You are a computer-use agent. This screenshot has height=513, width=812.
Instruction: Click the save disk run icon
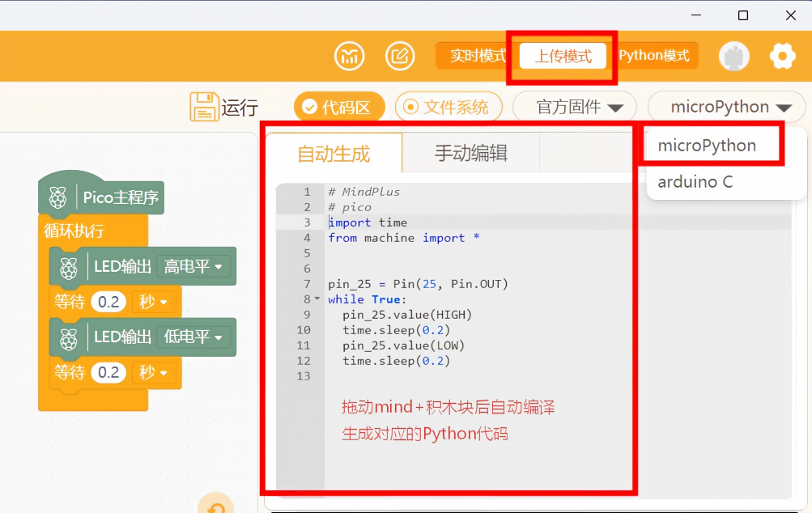[x=204, y=107]
